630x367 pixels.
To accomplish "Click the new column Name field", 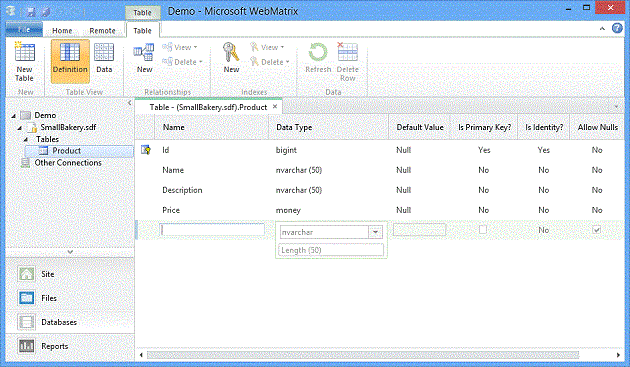I will (x=212, y=230).
